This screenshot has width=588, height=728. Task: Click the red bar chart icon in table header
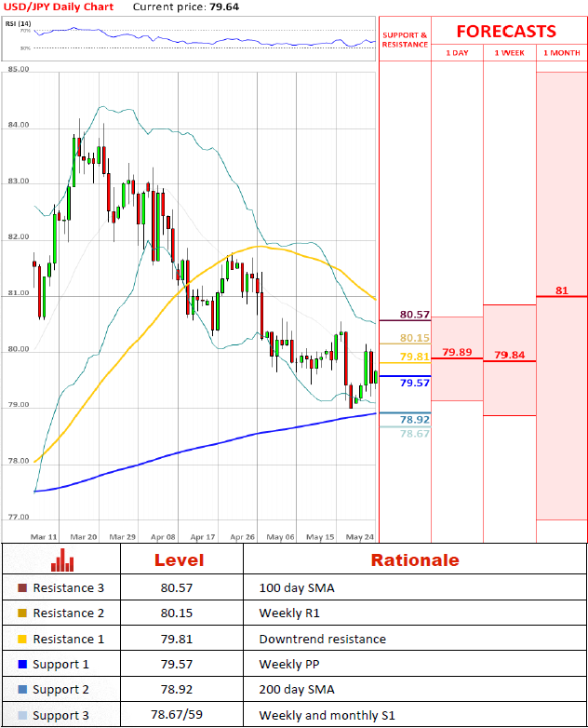point(62,559)
